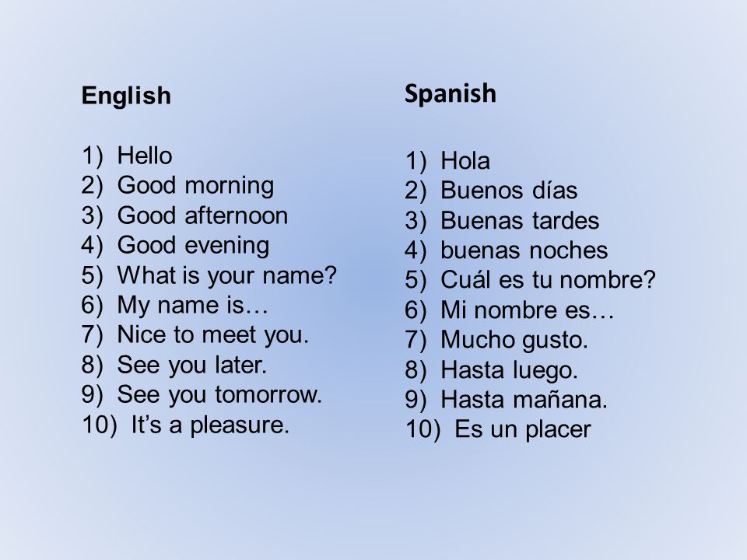Click the Buenos días phrase

(x=509, y=191)
